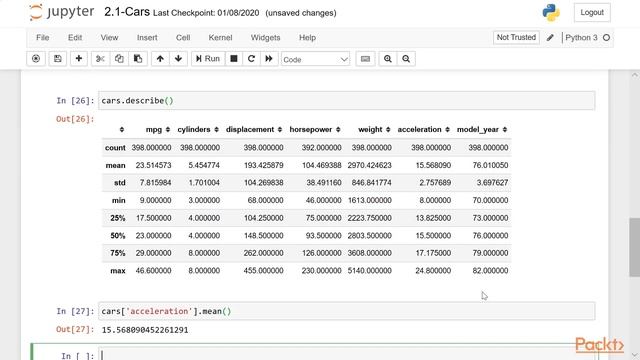Image resolution: width=640 pixels, height=360 pixels.
Task: Click the scrollbar up arrow
Action: tap(634, 75)
